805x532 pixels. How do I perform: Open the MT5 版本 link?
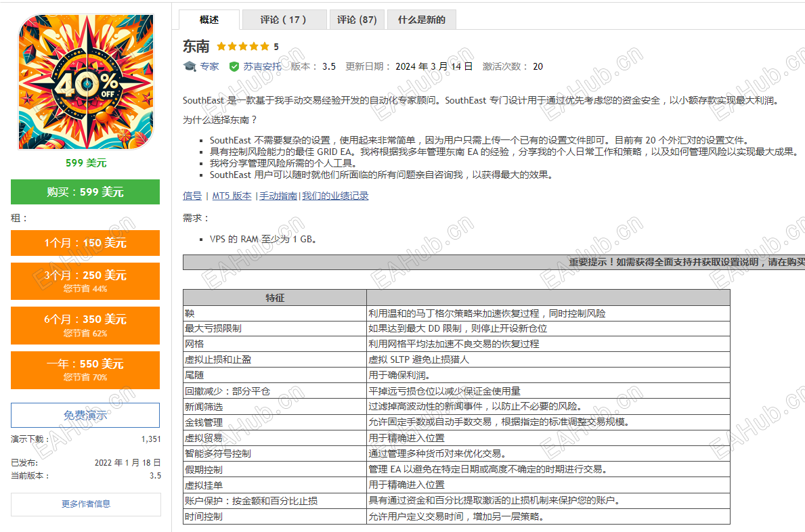(x=232, y=196)
